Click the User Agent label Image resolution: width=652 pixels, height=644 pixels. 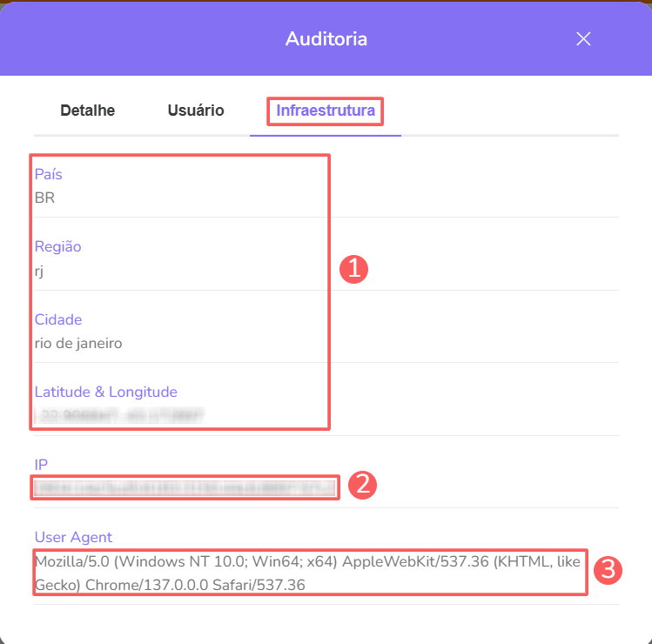pos(73,537)
